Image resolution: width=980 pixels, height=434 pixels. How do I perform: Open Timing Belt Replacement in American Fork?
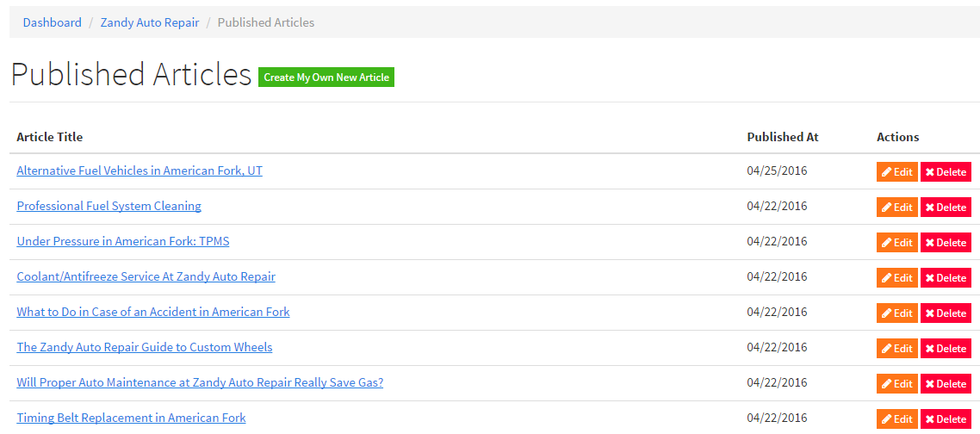tap(131, 418)
